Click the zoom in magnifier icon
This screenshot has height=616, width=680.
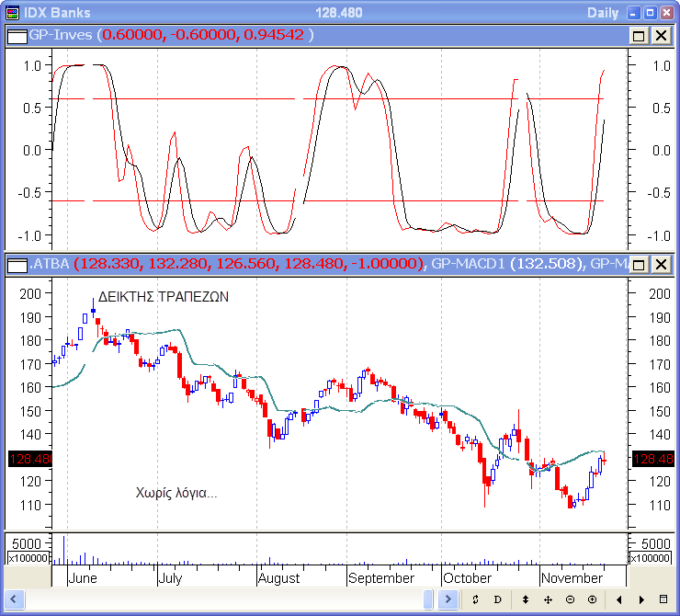click(592, 599)
